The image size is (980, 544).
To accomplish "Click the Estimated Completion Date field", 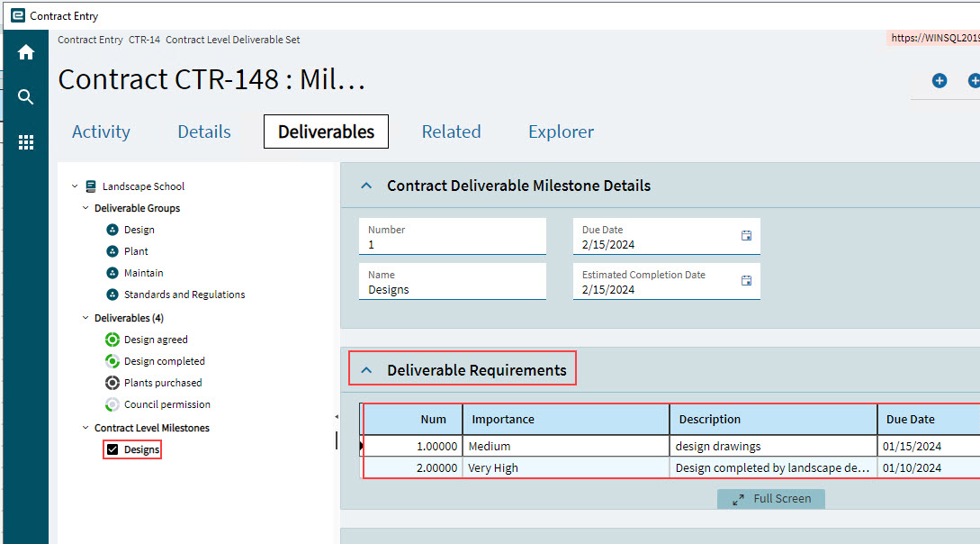I will (x=667, y=281).
